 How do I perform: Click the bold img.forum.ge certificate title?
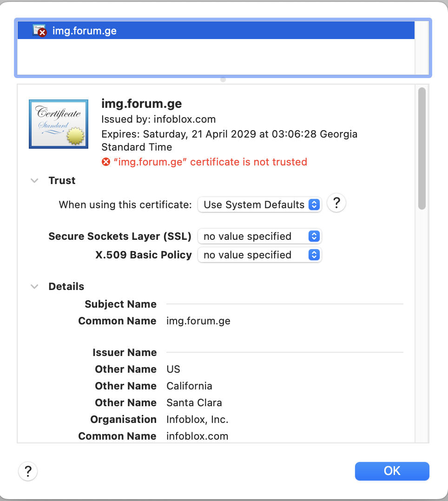141,103
